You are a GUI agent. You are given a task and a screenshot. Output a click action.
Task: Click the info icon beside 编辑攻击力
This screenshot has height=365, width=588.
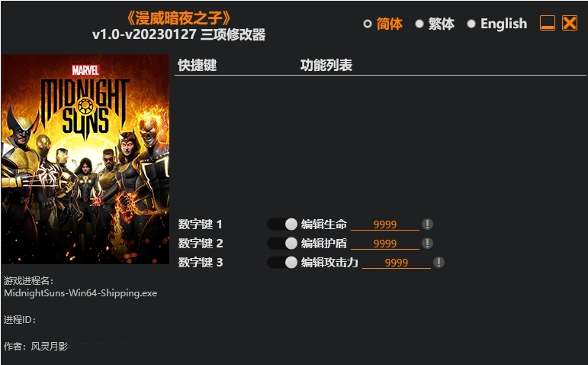click(x=439, y=262)
